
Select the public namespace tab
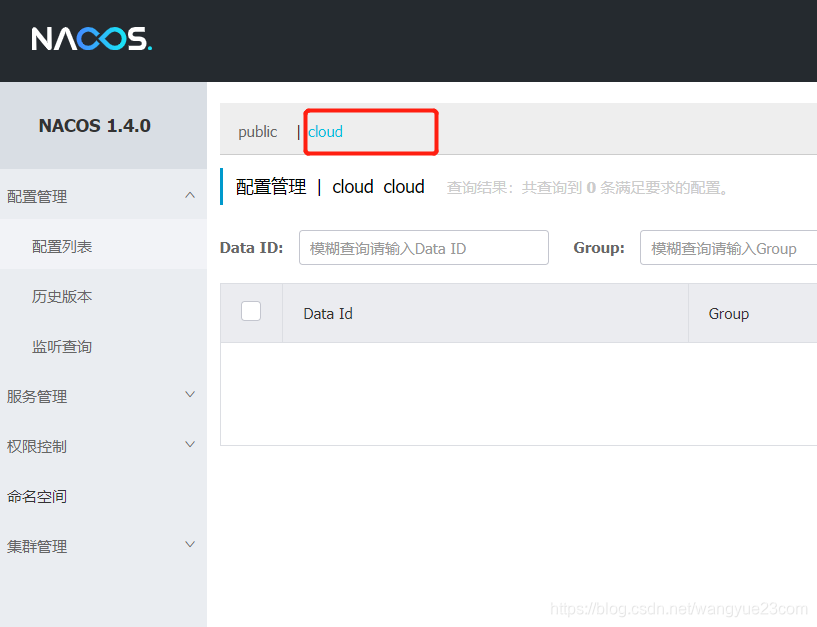point(257,132)
